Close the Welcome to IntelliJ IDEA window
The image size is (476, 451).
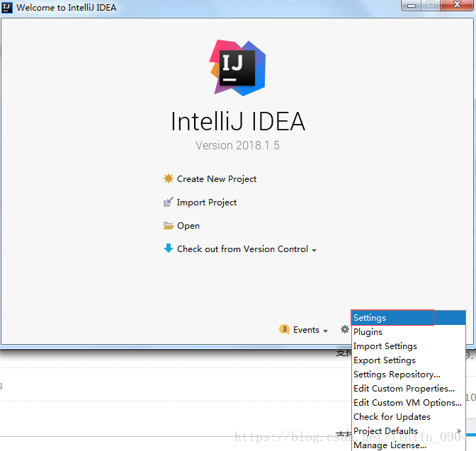click(457, 5)
